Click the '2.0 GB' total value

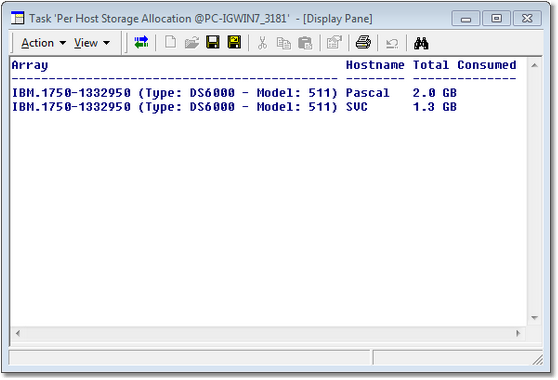point(435,93)
